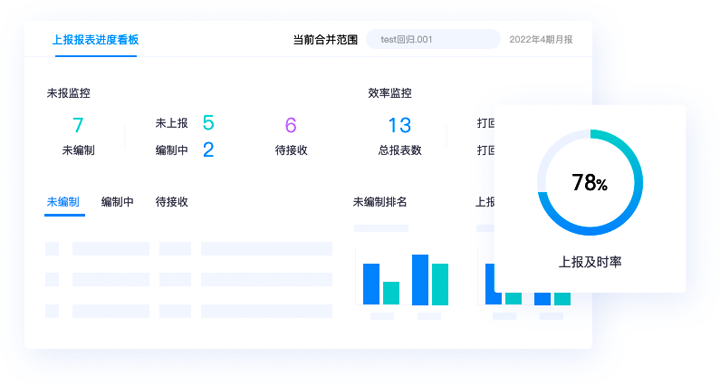Click the tall teal bar in 未编制排名 chart
Screen dimensions: 720x386
click(x=440, y=285)
